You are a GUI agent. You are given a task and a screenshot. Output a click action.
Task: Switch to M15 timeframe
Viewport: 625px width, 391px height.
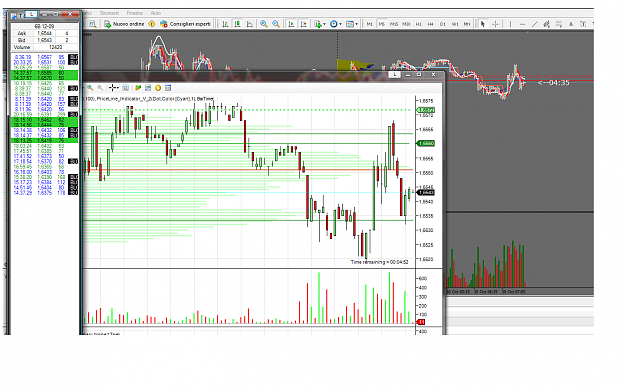click(x=394, y=24)
